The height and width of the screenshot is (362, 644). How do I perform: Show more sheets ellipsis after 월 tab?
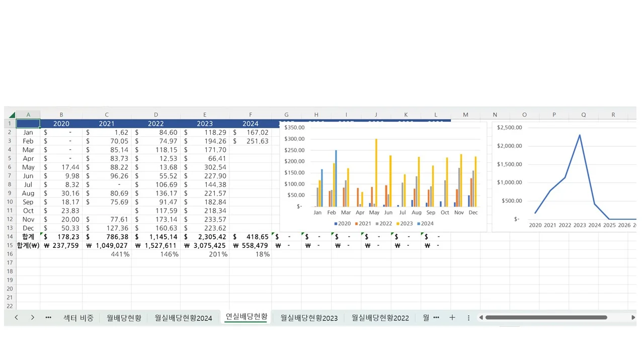click(436, 318)
